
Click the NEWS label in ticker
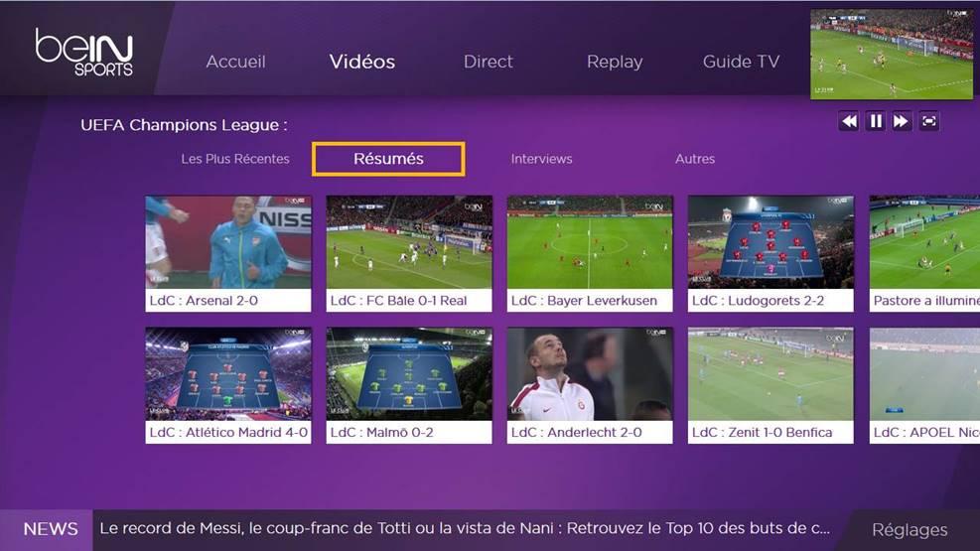click(x=51, y=529)
